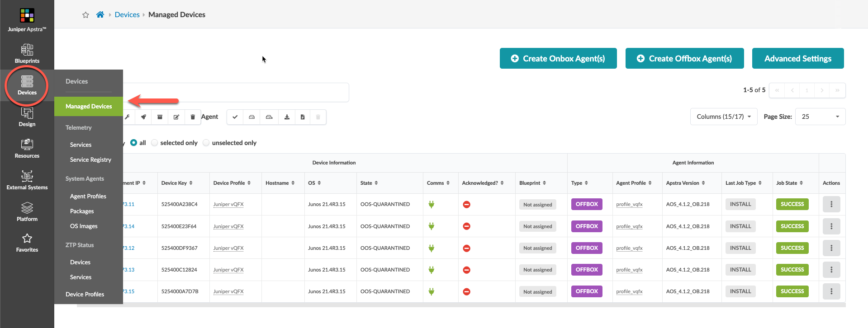Open Devices under ZTP Status menu

click(x=80, y=262)
